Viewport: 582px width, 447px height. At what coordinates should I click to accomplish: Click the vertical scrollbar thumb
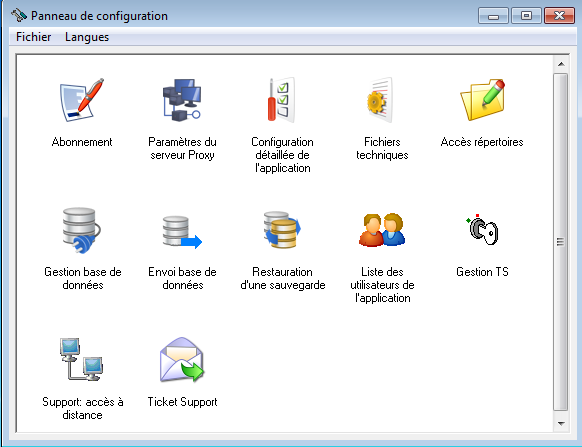561,242
